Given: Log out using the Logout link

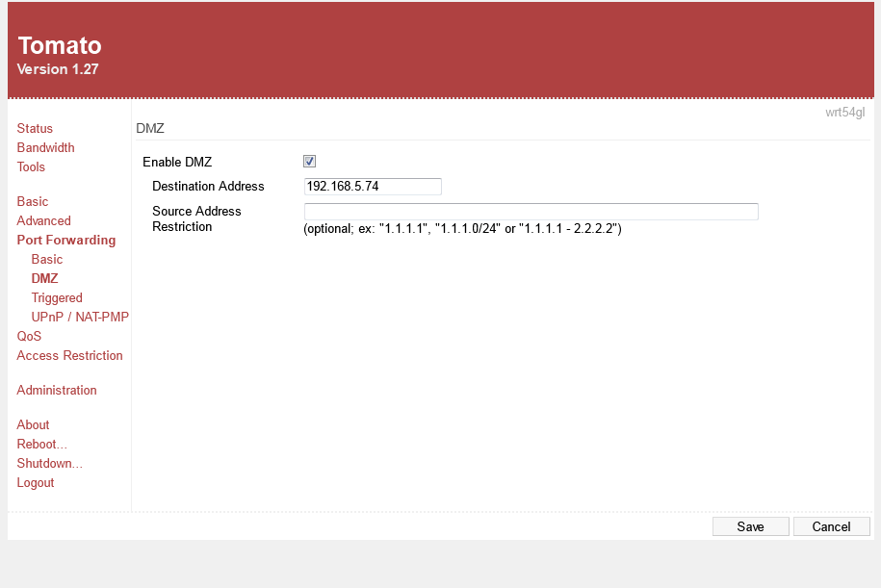Looking at the screenshot, I should point(36,483).
